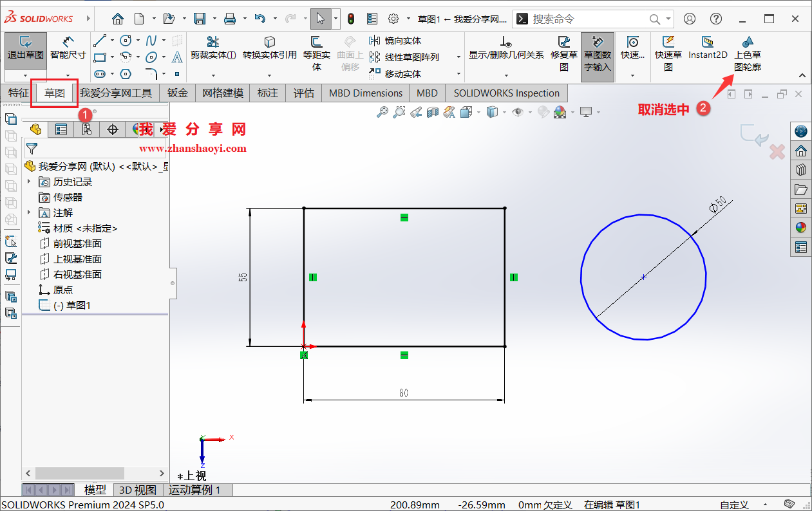Switch to the 特征 tab
Image resolution: width=812 pixels, height=511 pixels.
coord(18,93)
